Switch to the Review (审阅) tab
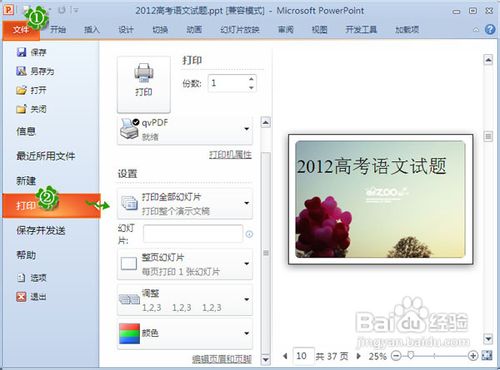The image size is (500, 370). [286, 30]
